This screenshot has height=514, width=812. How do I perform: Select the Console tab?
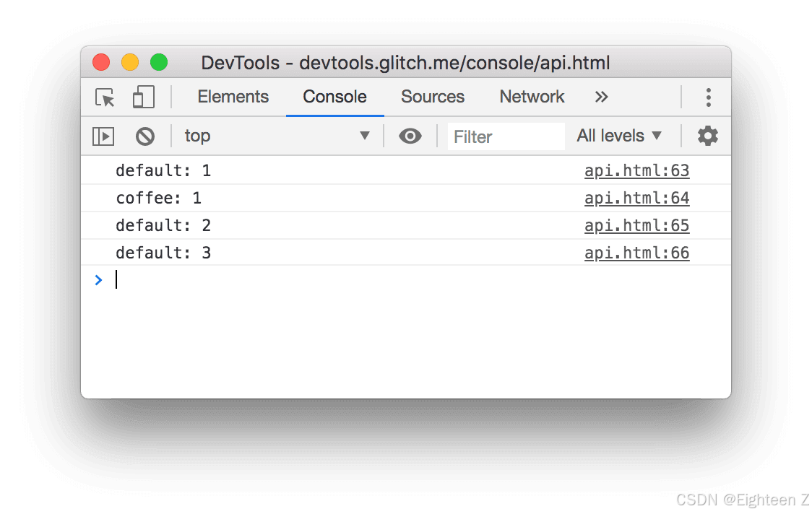tap(334, 97)
